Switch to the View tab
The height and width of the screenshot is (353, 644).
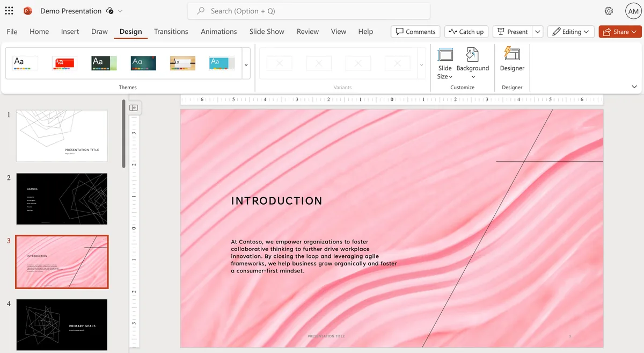(x=339, y=32)
